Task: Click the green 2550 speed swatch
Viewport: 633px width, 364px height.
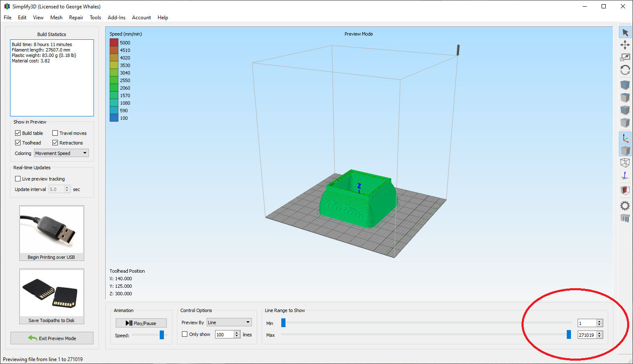Action: click(x=114, y=80)
